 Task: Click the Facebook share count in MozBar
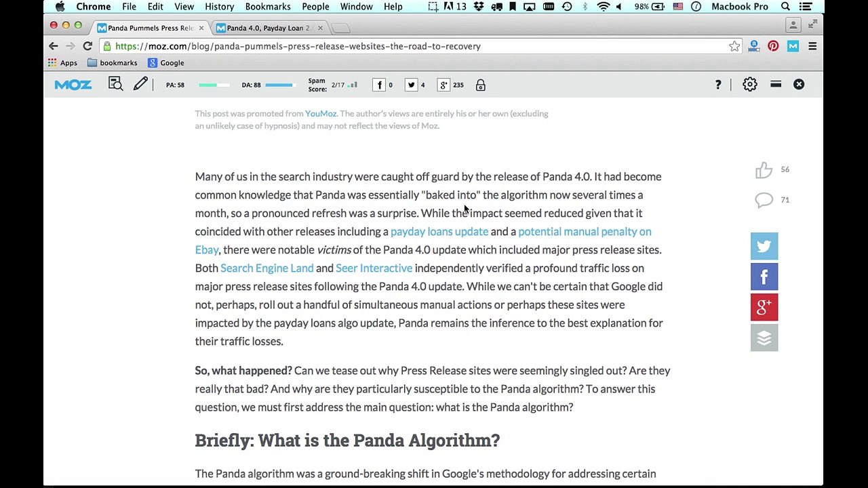tap(382, 85)
